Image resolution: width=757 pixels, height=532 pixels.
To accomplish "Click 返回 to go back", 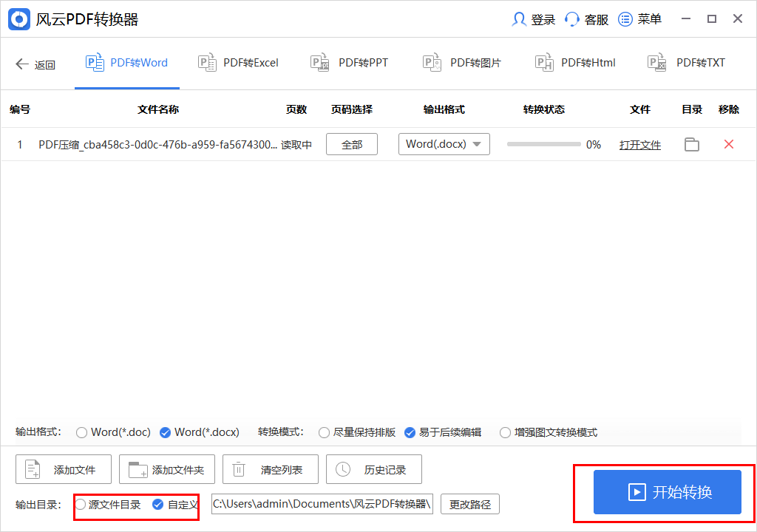I will coord(35,64).
